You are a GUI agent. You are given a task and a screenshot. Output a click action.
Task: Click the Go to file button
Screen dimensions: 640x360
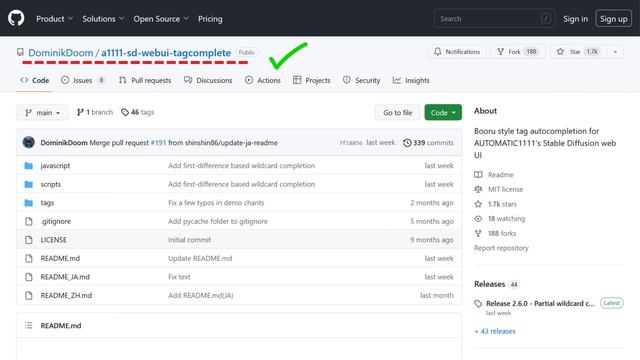click(398, 113)
